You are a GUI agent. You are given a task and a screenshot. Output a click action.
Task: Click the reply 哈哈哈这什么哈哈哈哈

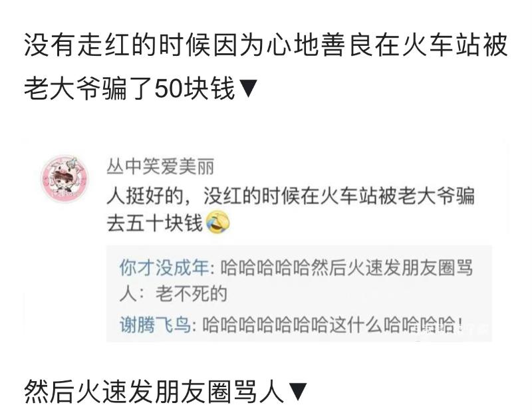[332, 325]
